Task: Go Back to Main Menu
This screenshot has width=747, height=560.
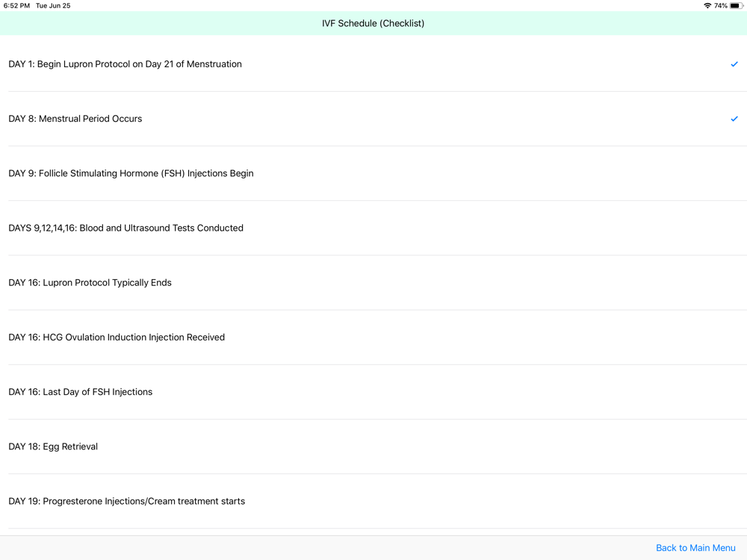Action: 695,548
